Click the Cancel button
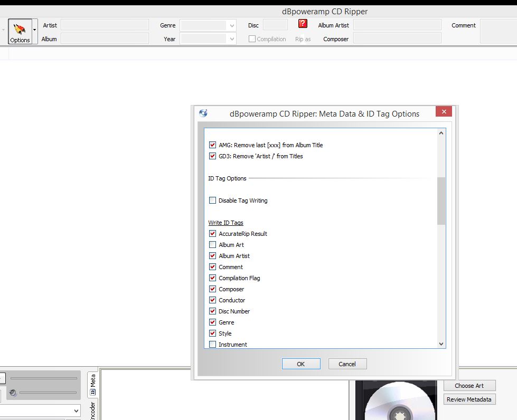This screenshot has width=517, height=420. pyautogui.click(x=347, y=364)
